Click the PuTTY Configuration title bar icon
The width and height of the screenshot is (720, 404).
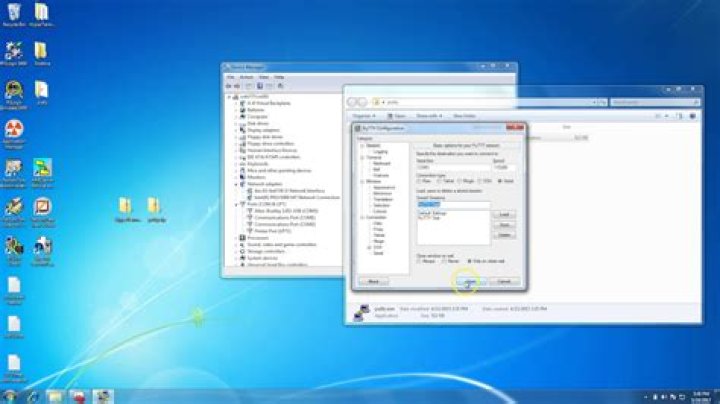pos(358,128)
